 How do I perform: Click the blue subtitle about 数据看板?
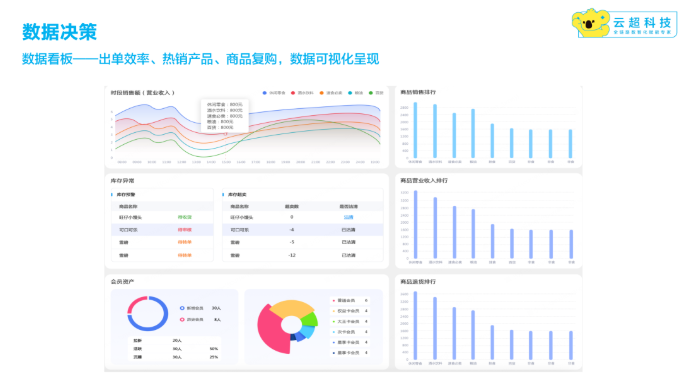point(200,59)
